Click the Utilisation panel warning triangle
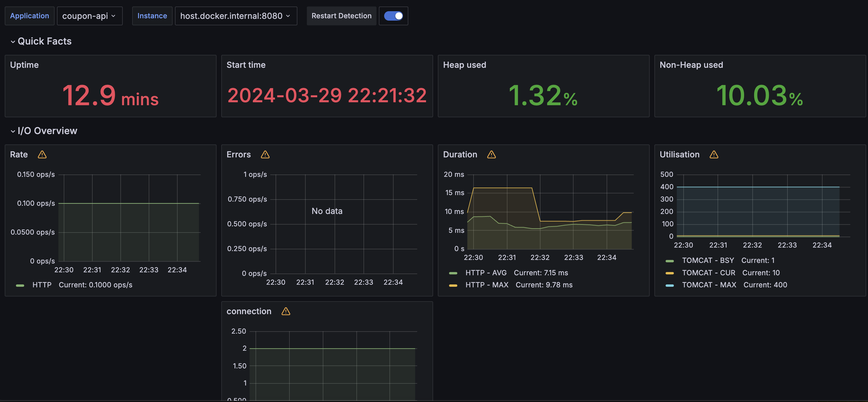868x402 pixels. pyautogui.click(x=714, y=154)
